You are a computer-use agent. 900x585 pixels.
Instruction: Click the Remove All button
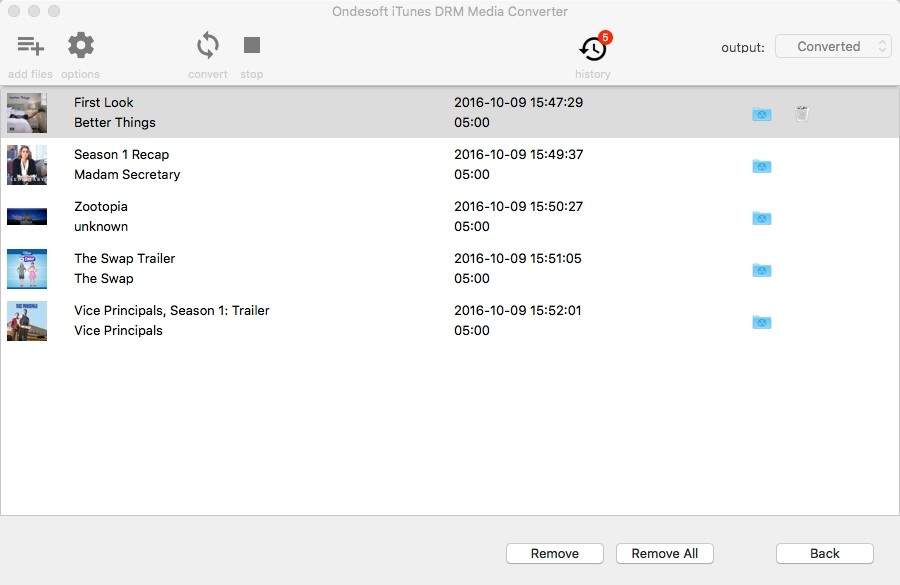tap(665, 553)
